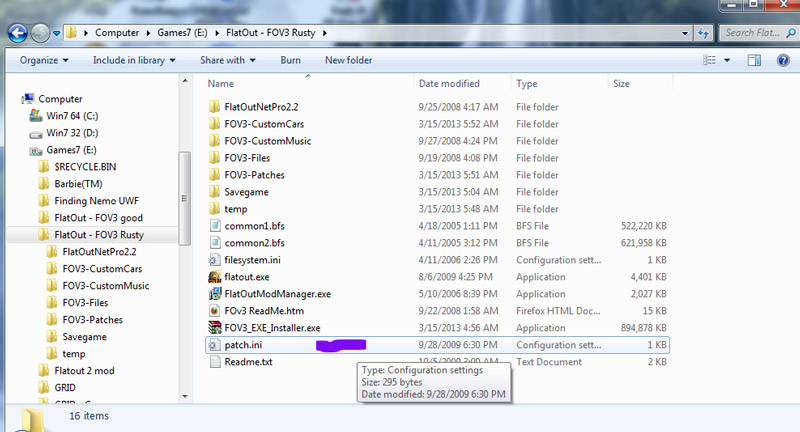Click the change view icon
The image size is (800, 432).
pyautogui.click(x=709, y=60)
